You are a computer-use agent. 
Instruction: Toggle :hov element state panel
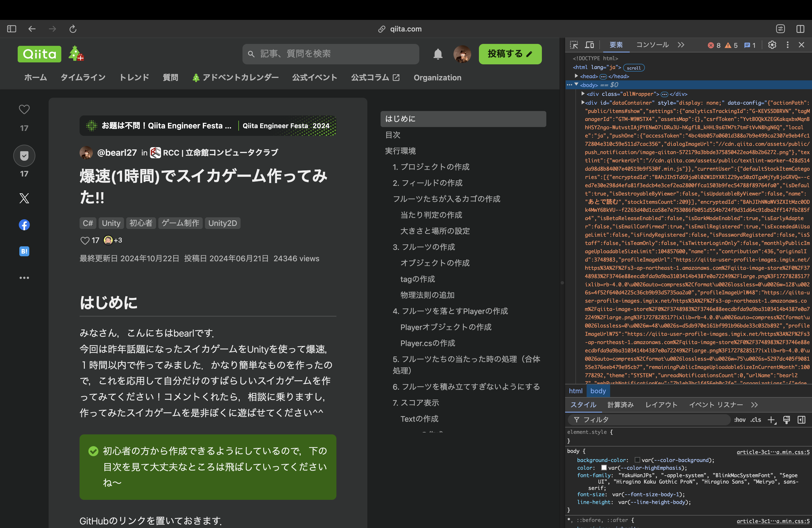click(740, 420)
